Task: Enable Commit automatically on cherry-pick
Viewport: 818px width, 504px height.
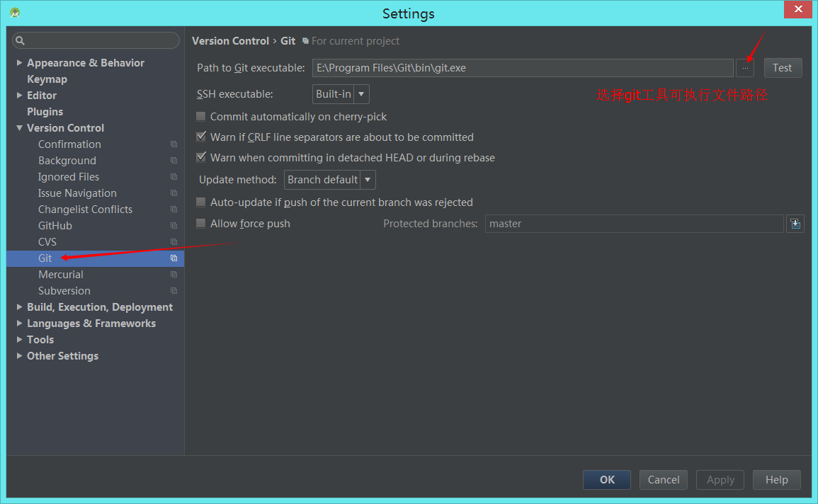Action: pyautogui.click(x=201, y=116)
